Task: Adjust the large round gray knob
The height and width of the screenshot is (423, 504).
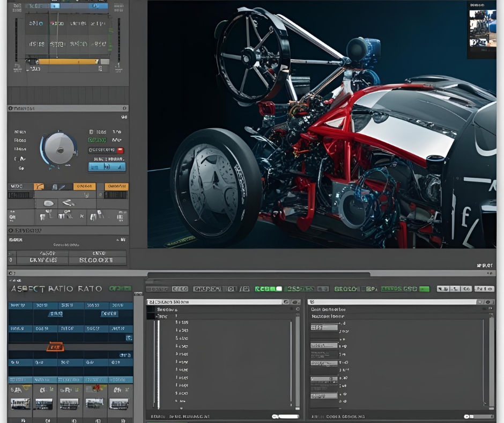Action: [59, 148]
